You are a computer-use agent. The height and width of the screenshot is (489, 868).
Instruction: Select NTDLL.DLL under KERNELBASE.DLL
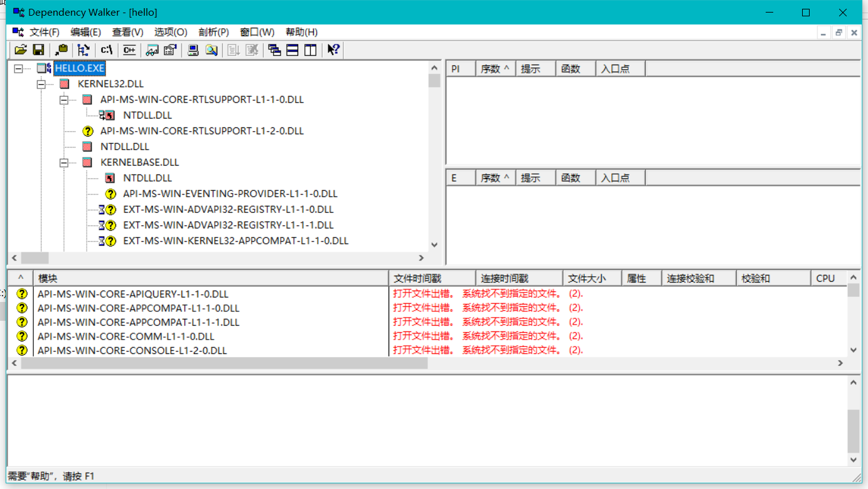click(147, 178)
